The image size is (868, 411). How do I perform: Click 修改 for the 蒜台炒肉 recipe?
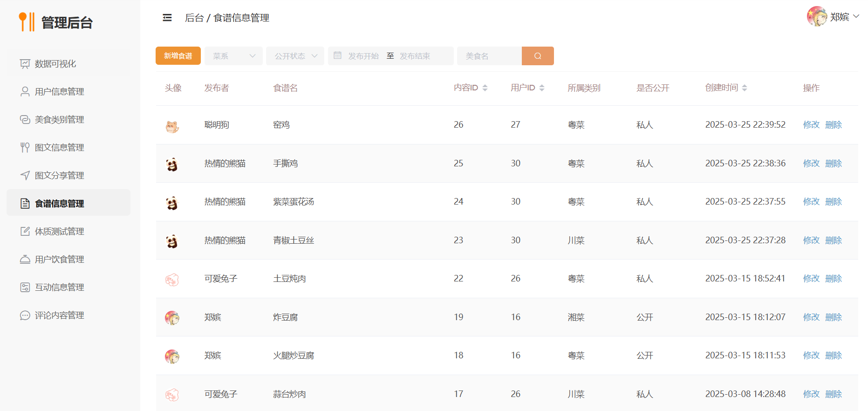(811, 394)
